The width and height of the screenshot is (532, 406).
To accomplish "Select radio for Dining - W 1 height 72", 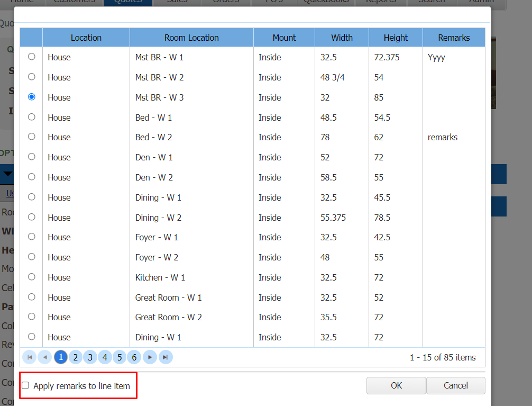I will (32, 337).
